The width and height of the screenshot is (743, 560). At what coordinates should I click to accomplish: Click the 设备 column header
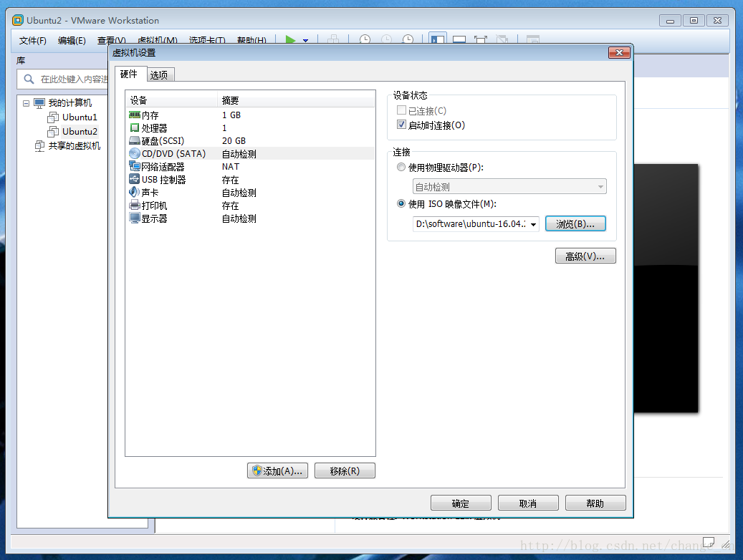(171, 100)
